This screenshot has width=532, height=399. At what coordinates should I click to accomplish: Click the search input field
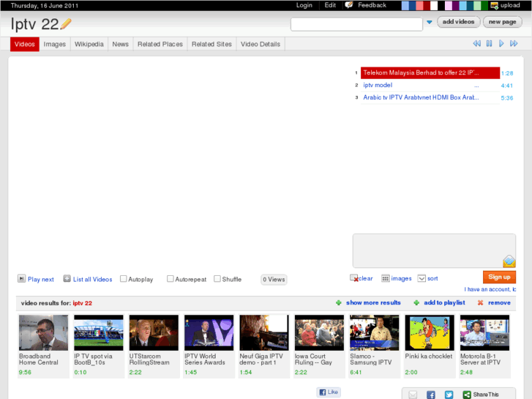356,24
